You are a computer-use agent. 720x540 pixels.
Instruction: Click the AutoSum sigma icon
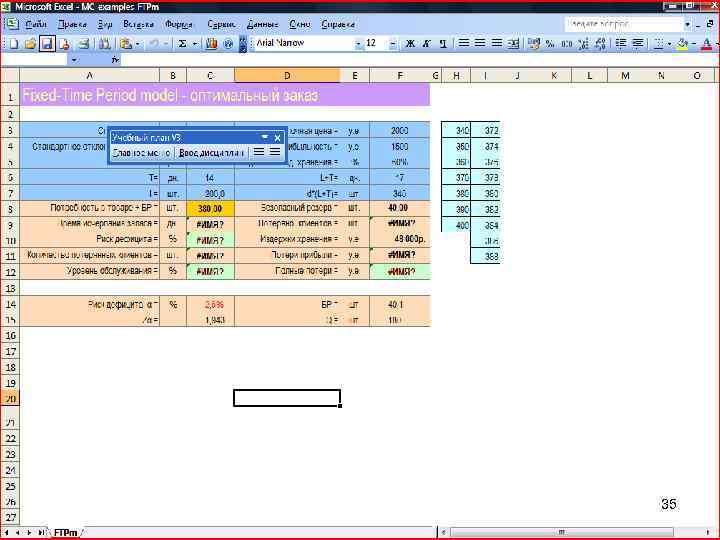point(183,44)
